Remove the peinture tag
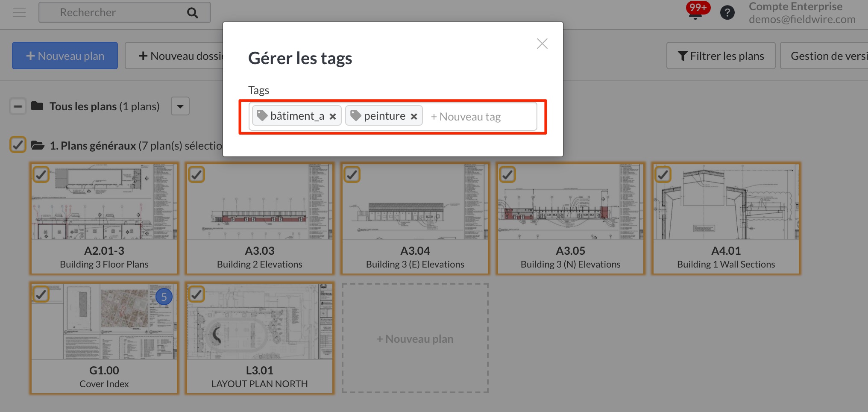868x412 pixels. [413, 115]
